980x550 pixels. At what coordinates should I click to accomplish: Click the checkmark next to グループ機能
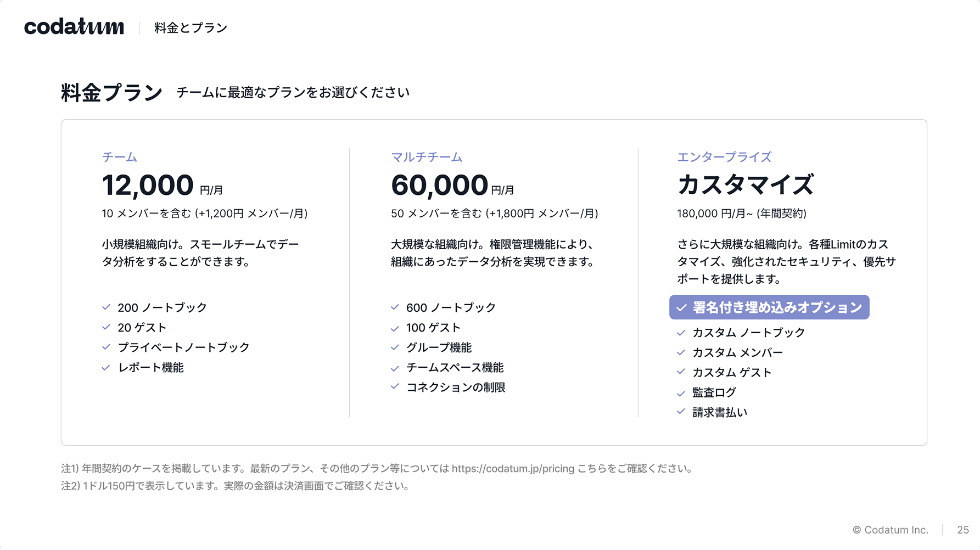(x=395, y=347)
